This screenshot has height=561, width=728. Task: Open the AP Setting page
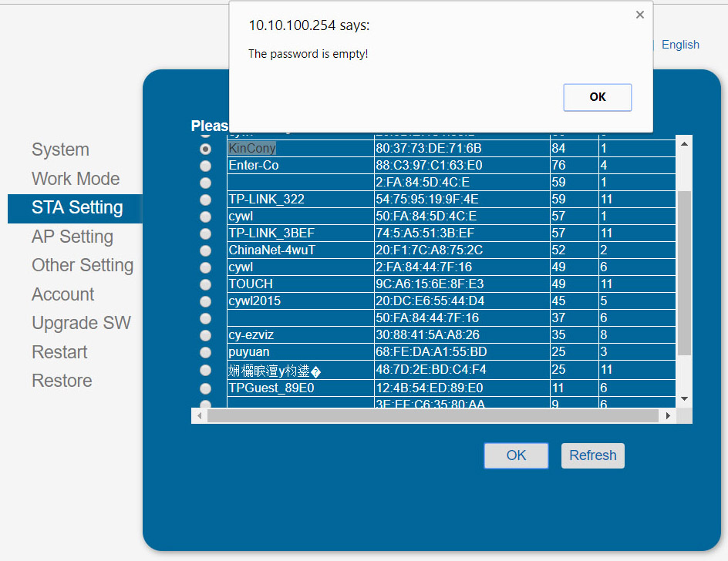[72, 237]
